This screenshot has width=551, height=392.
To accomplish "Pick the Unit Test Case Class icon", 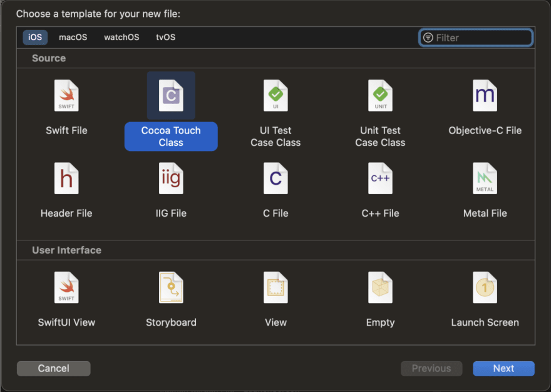I will pyautogui.click(x=380, y=96).
